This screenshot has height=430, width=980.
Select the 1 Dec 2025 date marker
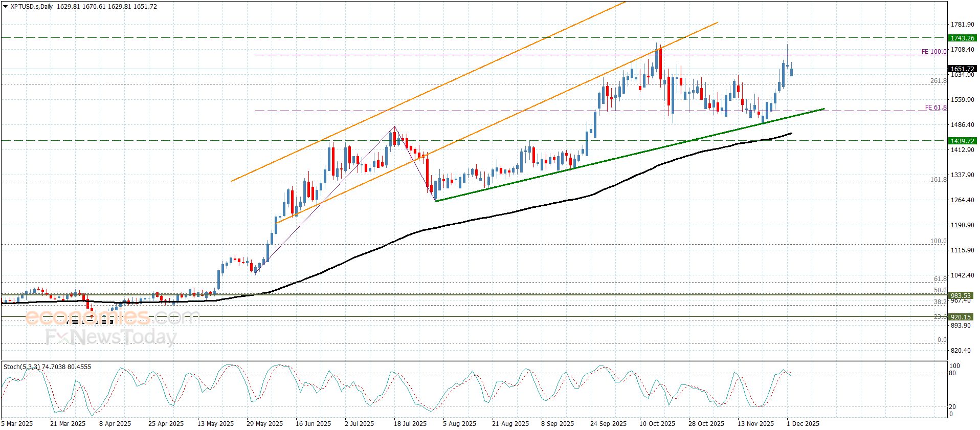pyautogui.click(x=803, y=424)
